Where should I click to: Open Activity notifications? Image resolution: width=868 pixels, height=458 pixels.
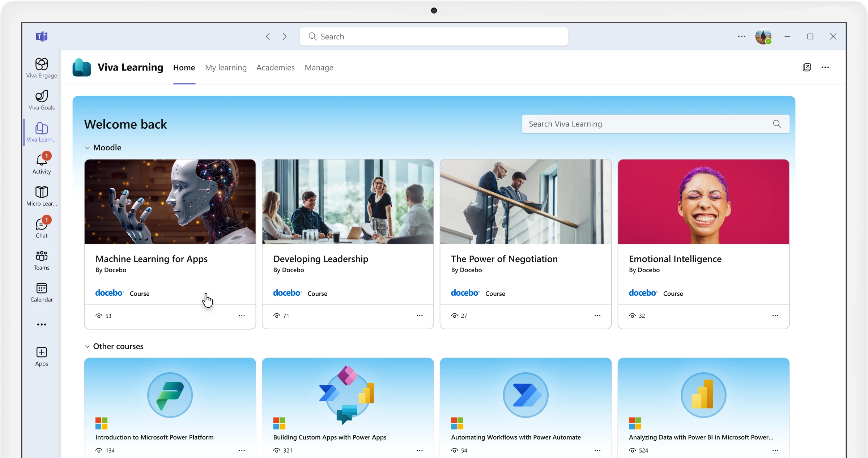pyautogui.click(x=42, y=164)
